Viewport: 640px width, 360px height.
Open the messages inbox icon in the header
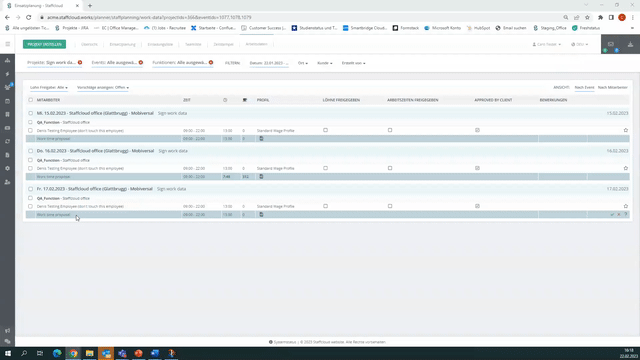[611, 44]
